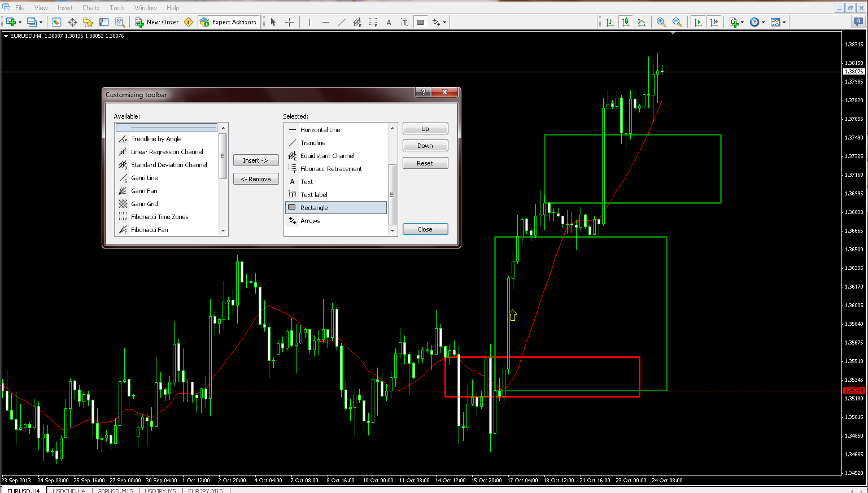868x493 pixels.
Task: Close the Customizing toolbar dialog
Action: click(425, 229)
